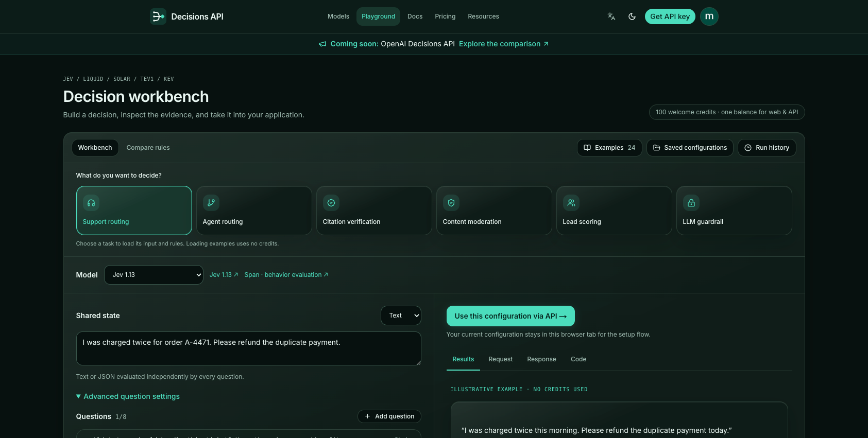
Task: Click the Decisions API logo icon
Action: [158, 16]
